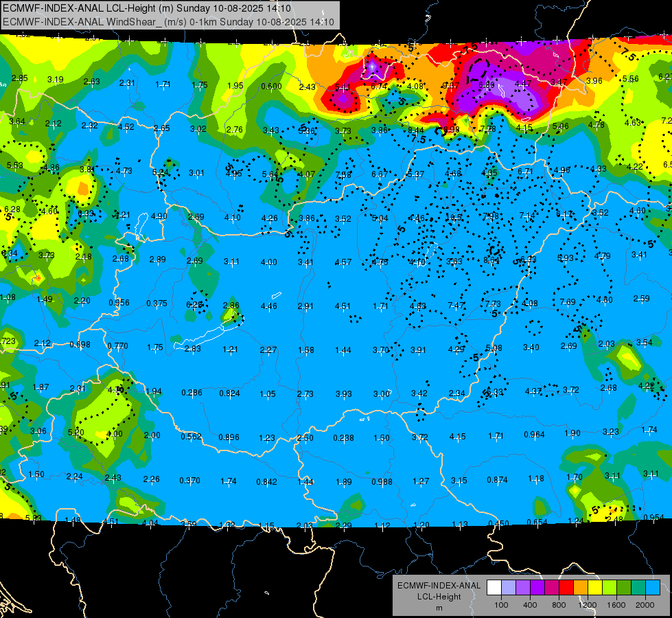This screenshot has width=672, height=618.
Task: Select the shear value "8.64"
Action: 491,260
